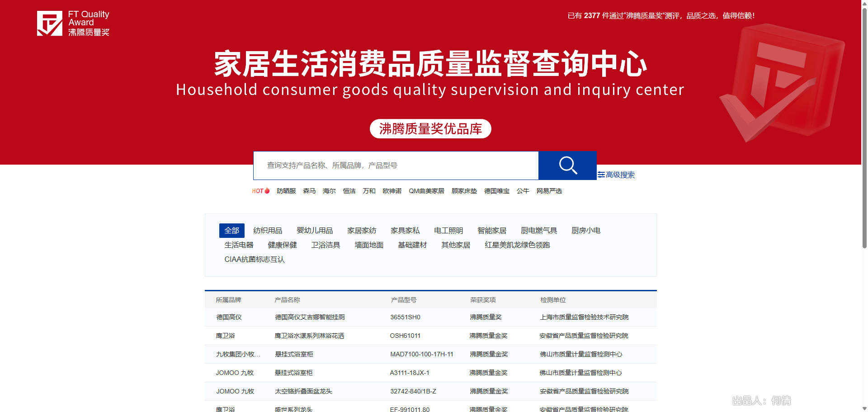868x412 pixels.
Task: Click the 荣获奖项 column header
Action: click(483, 300)
